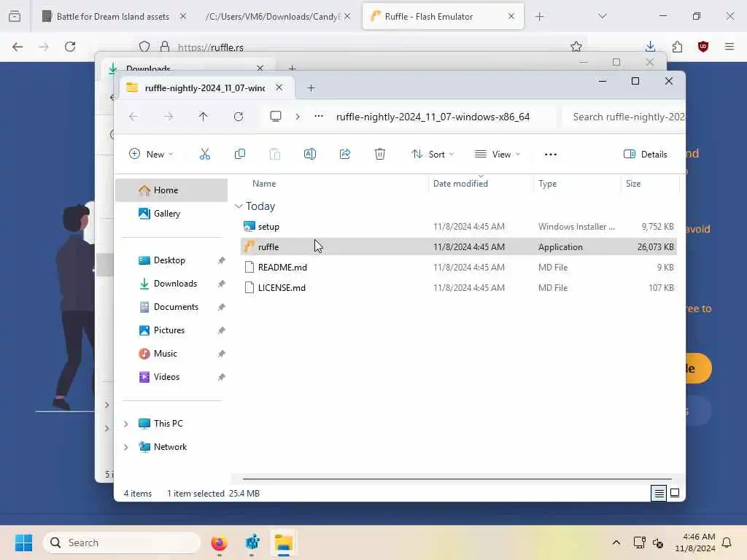
Task: Expand This PC in the navigation pane
Action: (x=125, y=424)
